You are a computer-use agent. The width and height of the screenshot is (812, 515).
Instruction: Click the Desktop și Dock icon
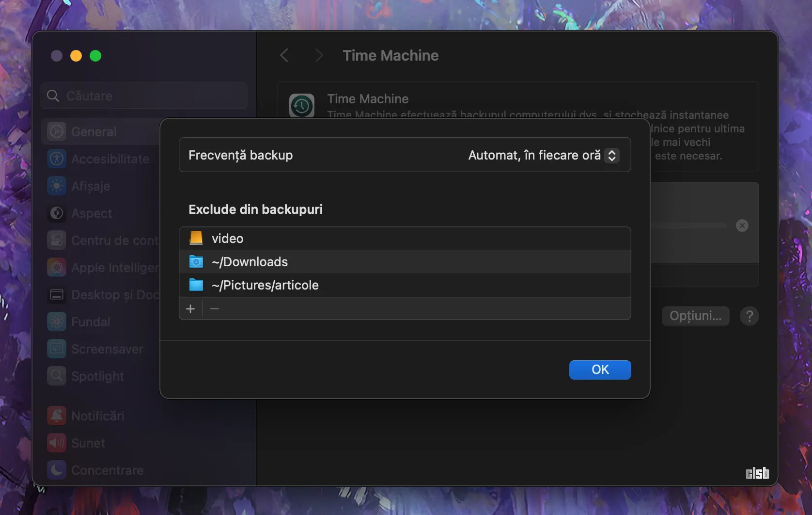pos(57,294)
